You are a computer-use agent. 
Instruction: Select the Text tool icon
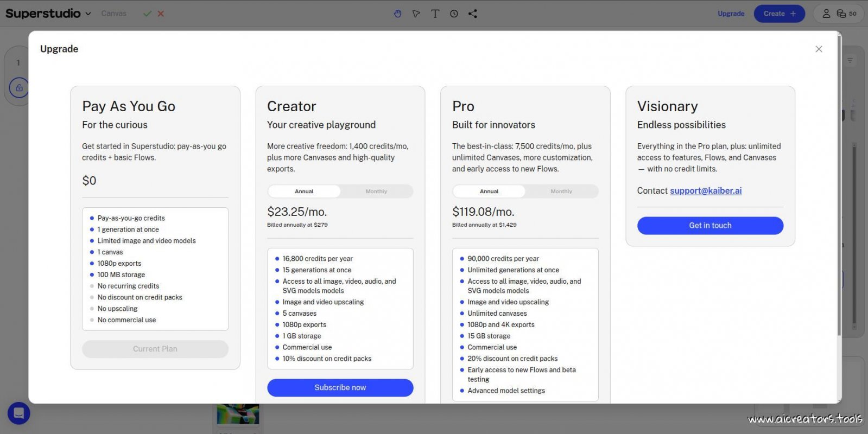pos(435,14)
